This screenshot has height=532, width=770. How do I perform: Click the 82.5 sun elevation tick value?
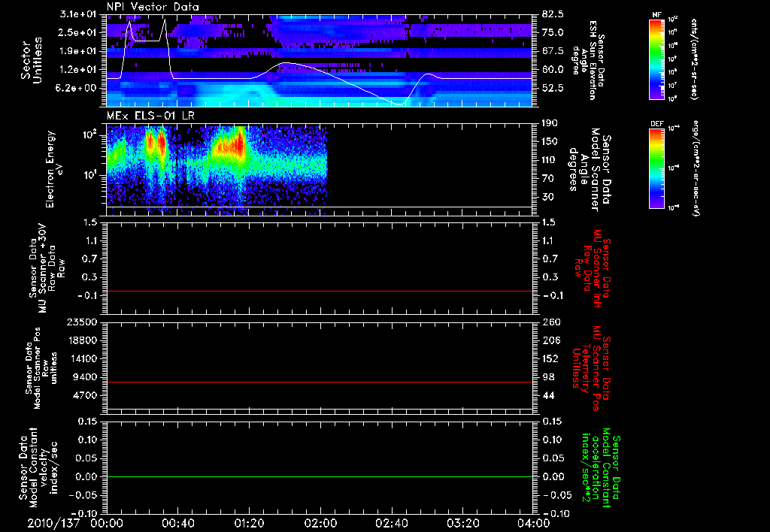click(x=553, y=14)
